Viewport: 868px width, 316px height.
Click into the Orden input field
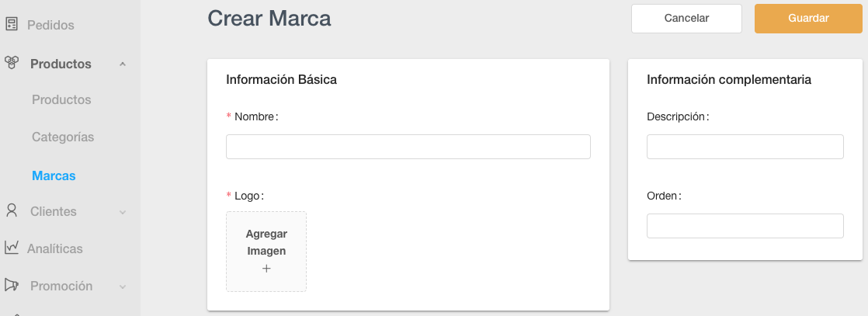pos(745,226)
